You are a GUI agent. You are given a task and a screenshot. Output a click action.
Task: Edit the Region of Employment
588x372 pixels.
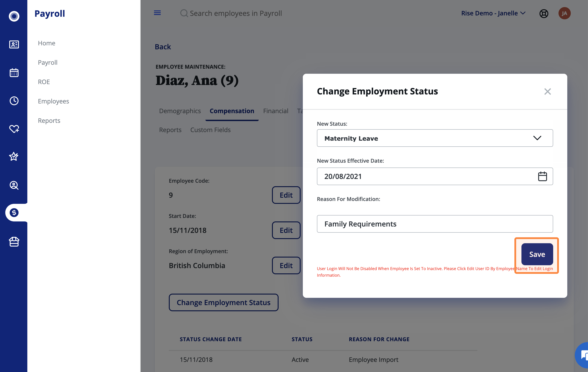(286, 265)
